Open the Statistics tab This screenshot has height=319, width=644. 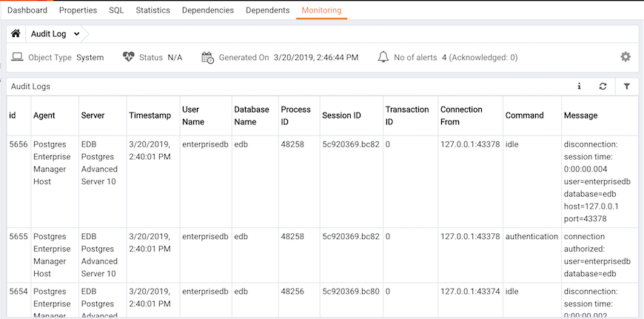click(x=152, y=10)
